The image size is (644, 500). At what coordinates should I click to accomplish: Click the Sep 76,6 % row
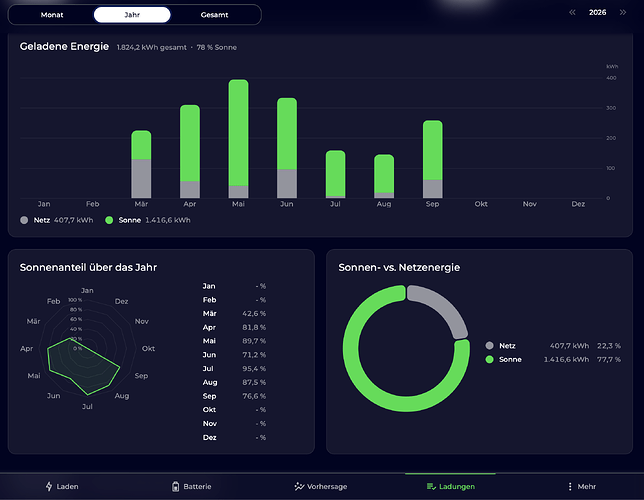click(234, 396)
